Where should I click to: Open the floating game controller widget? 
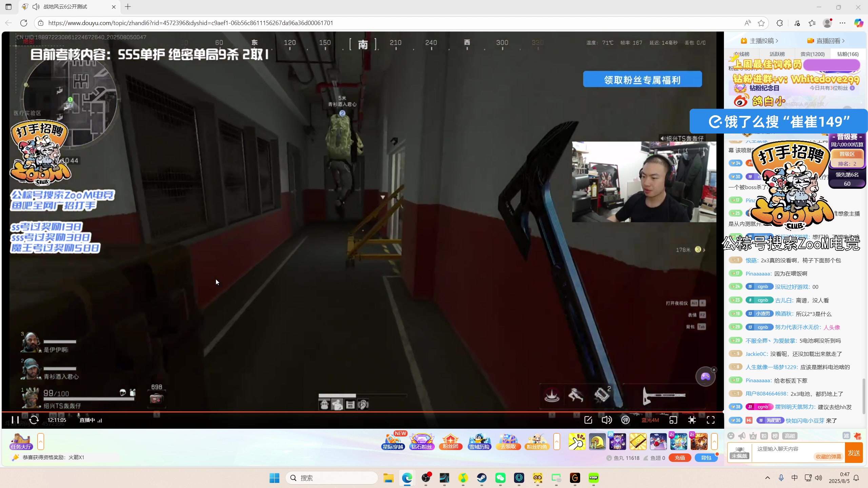click(705, 377)
